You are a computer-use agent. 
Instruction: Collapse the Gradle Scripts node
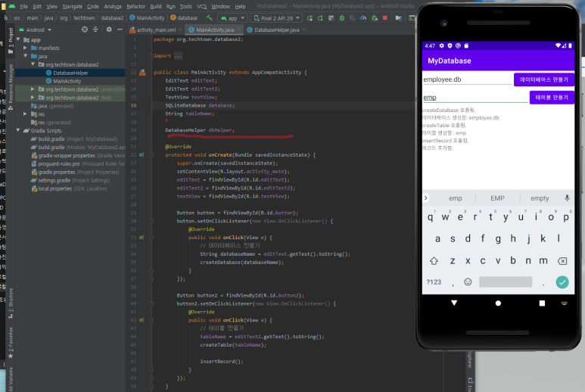point(18,131)
